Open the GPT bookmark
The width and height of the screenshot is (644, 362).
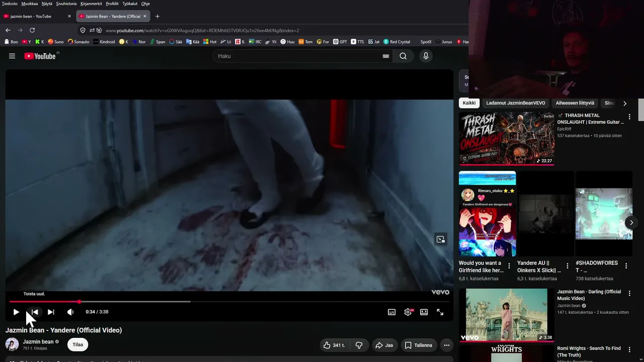[x=340, y=42]
